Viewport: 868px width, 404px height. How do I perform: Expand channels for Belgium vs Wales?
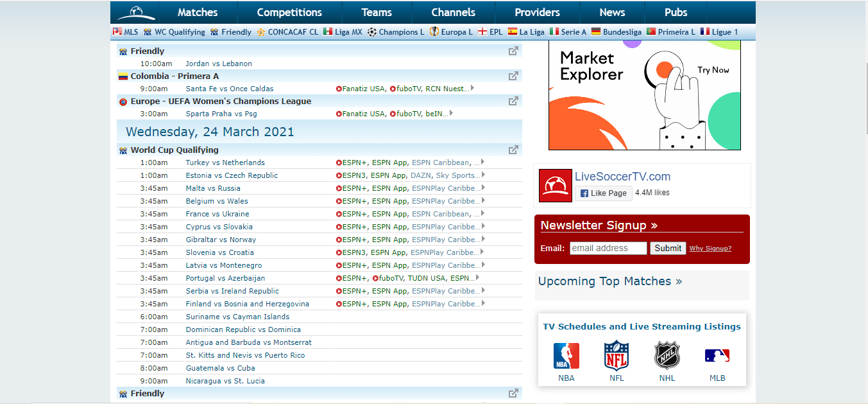[x=482, y=200]
